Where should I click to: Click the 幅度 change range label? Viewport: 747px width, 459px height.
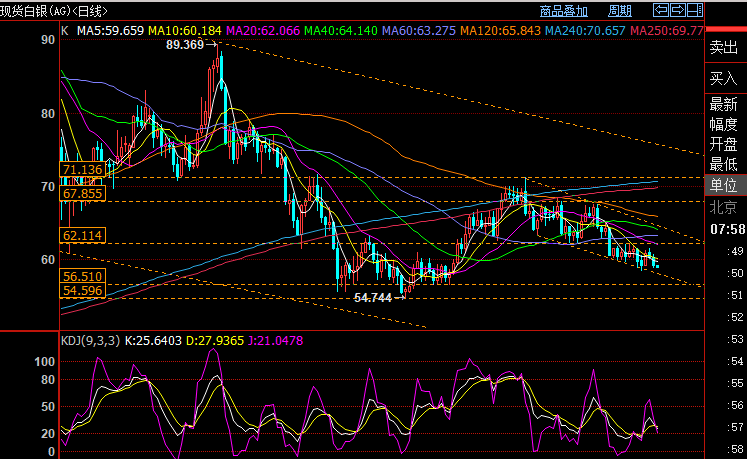pyautogui.click(x=723, y=124)
